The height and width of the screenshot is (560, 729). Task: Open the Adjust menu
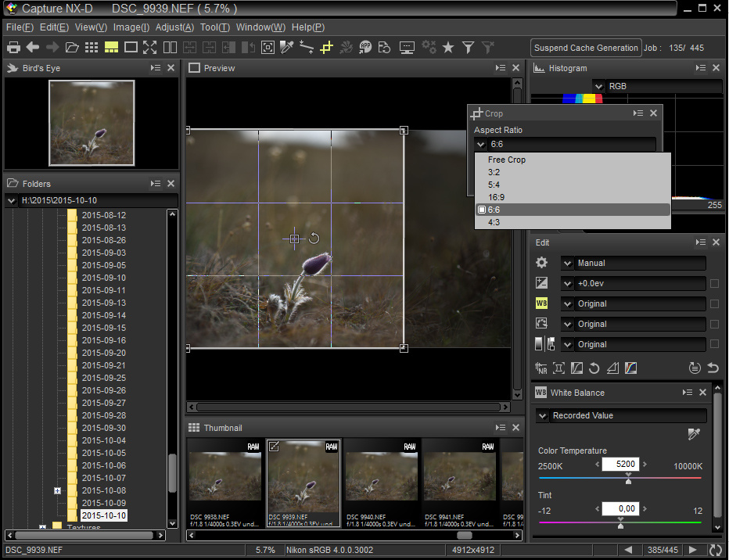click(174, 27)
